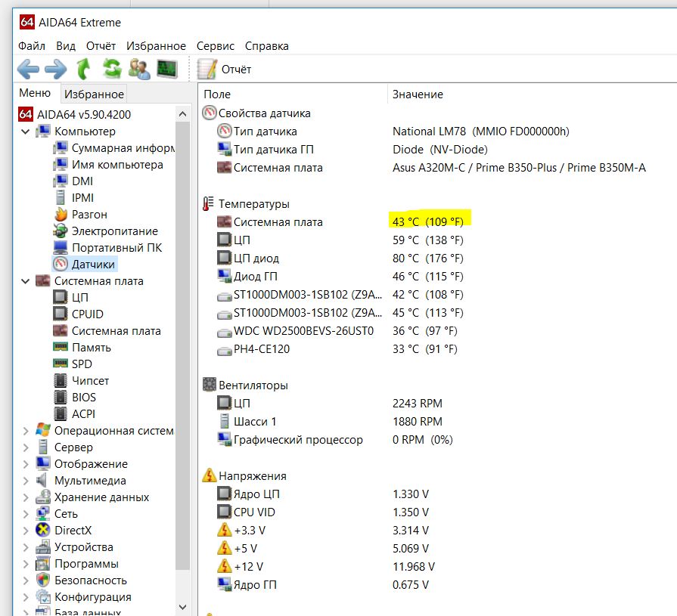Screen dimensions: 677x616
Task: Expand the Сервер tree node
Action: click(x=25, y=447)
